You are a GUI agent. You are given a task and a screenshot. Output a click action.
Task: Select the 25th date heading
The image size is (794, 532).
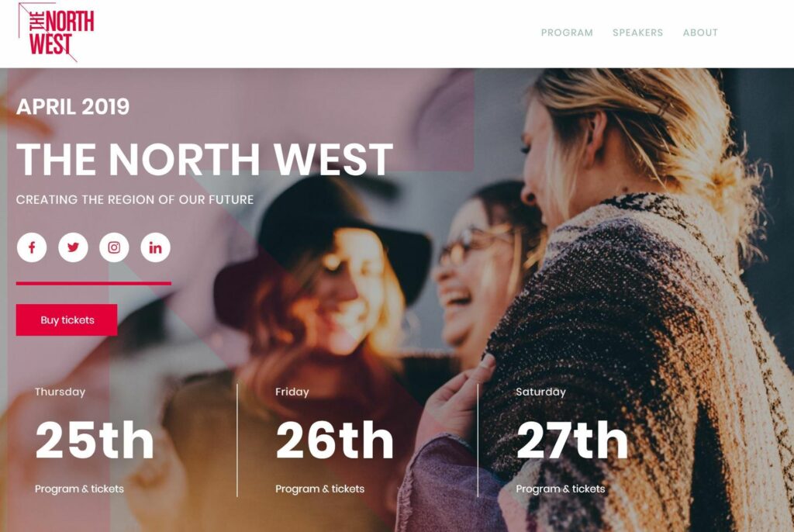(95, 440)
